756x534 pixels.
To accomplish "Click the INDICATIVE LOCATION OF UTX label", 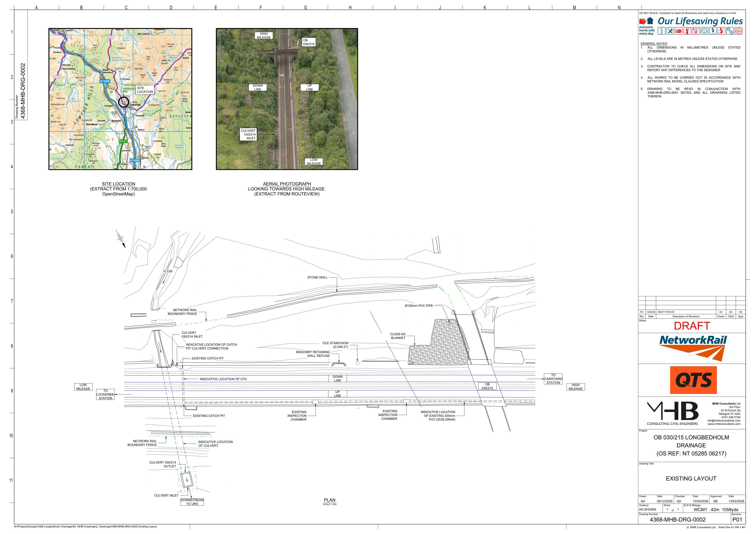I will coord(223,379).
